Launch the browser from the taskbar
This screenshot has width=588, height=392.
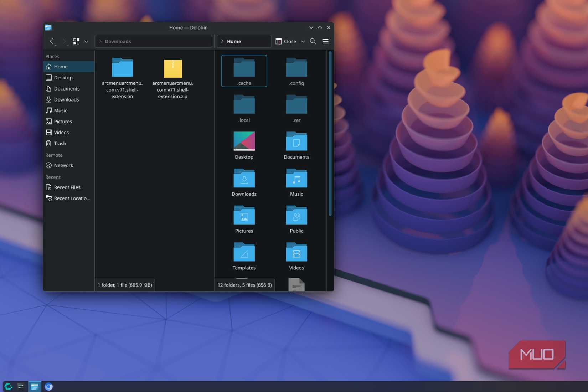pyautogui.click(x=48, y=386)
